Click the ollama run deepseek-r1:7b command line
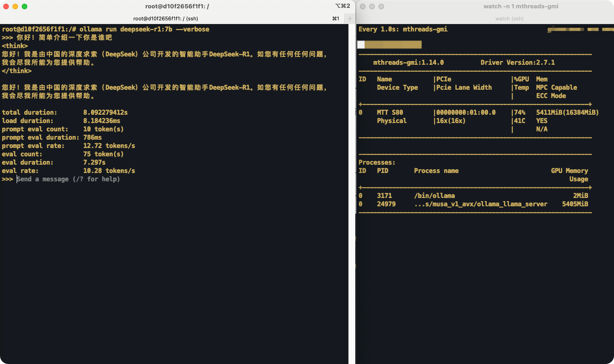This screenshot has height=364, width=614. (144, 29)
